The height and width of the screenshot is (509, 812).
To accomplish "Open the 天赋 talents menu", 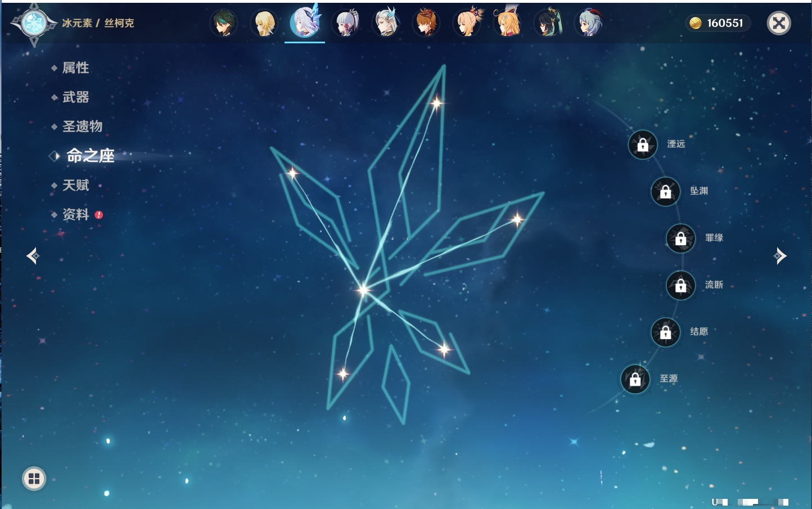I will (x=75, y=185).
